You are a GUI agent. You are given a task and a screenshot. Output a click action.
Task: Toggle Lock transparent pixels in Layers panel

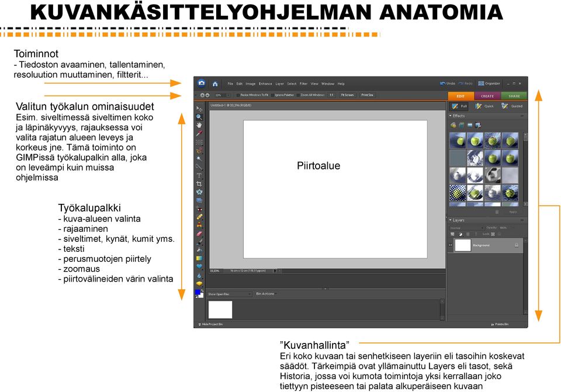493,234
